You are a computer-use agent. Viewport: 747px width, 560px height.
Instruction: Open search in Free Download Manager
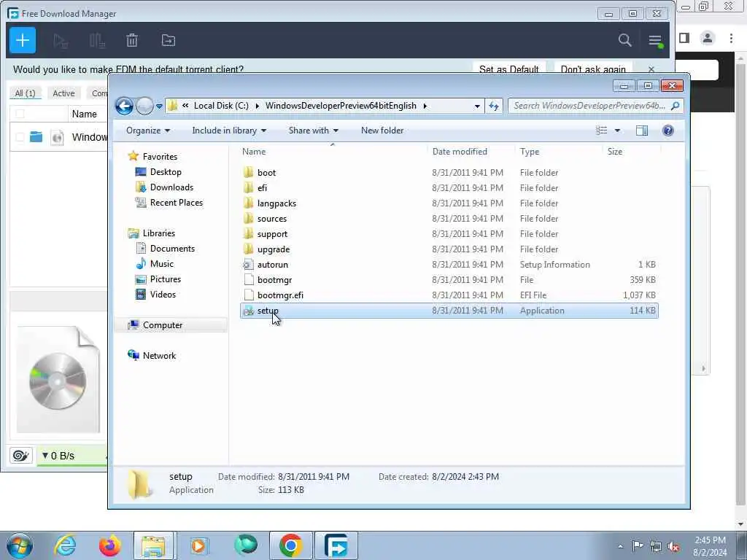tap(624, 41)
